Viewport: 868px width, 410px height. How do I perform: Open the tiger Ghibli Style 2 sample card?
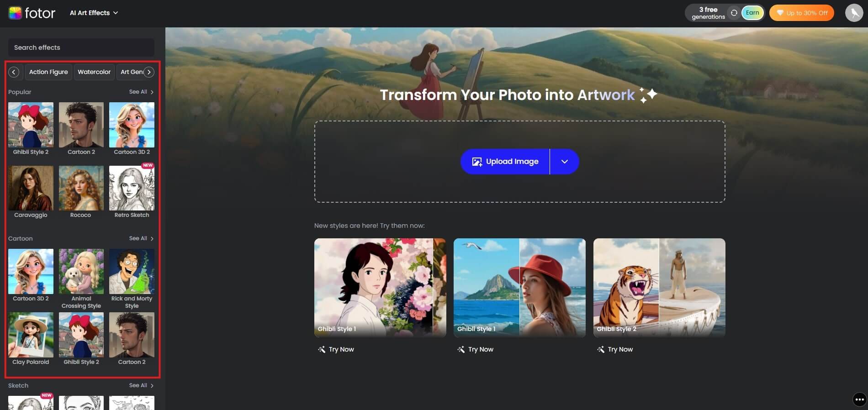tap(659, 288)
